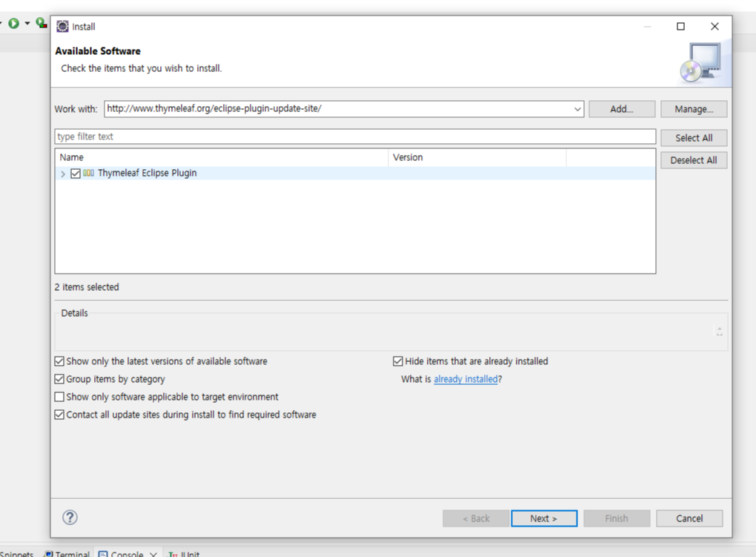The height and width of the screenshot is (557, 756).
Task: Enable Show only software applicable to target environment
Action: click(x=59, y=397)
